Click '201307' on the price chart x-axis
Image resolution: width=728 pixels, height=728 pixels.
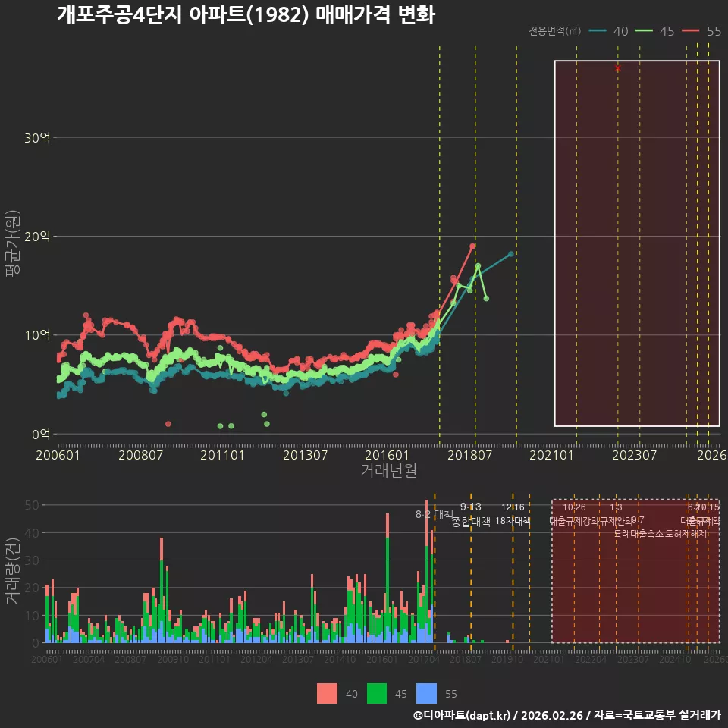(305, 455)
